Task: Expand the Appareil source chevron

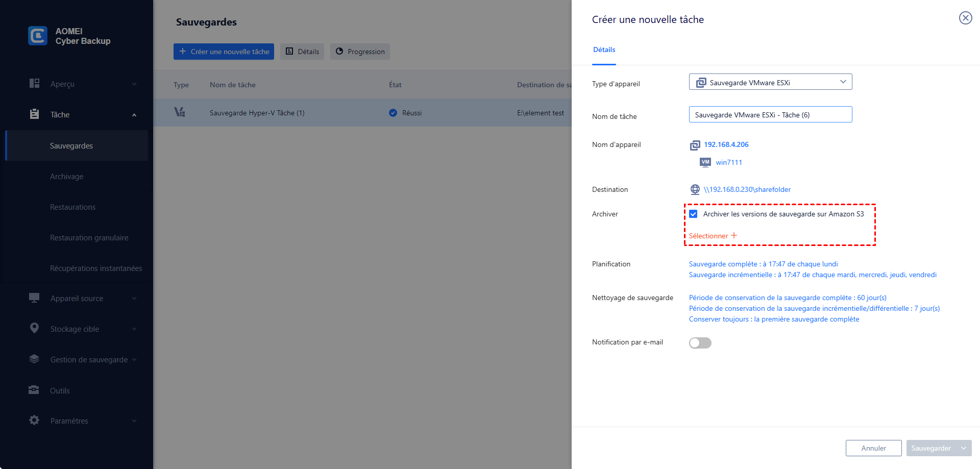Action: coord(134,299)
